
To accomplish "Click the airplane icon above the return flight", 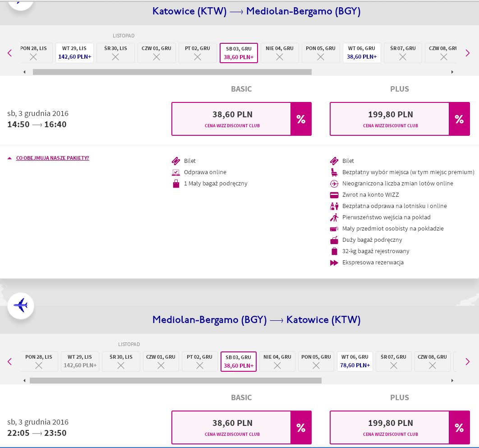I will click(x=21, y=305).
